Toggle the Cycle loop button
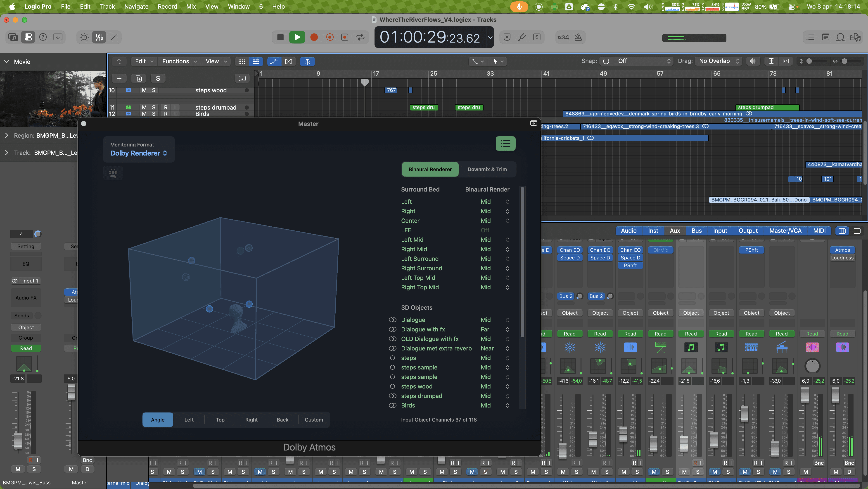Screen dimensions: 868x489 coord(360,37)
